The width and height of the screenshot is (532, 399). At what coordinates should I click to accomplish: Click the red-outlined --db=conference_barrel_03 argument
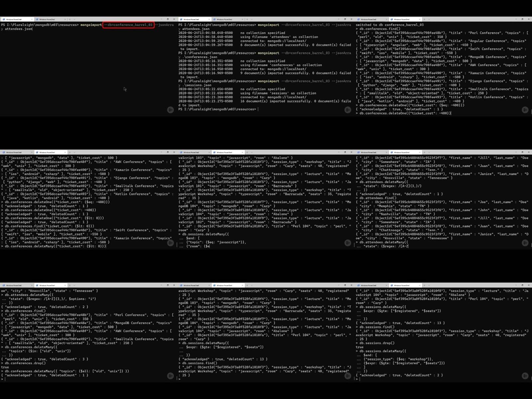click(128, 25)
